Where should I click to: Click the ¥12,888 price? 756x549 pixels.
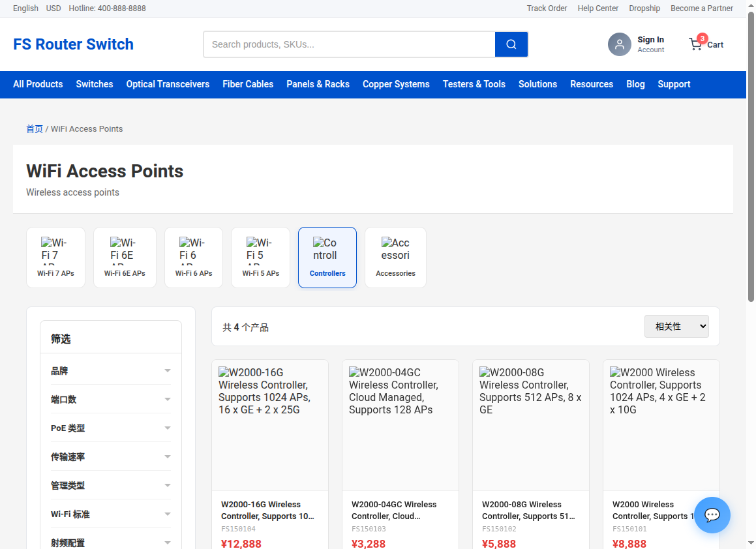[x=241, y=544]
